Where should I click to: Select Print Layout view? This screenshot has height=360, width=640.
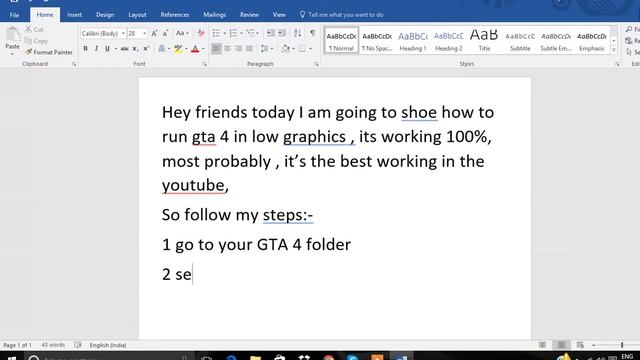click(561, 345)
